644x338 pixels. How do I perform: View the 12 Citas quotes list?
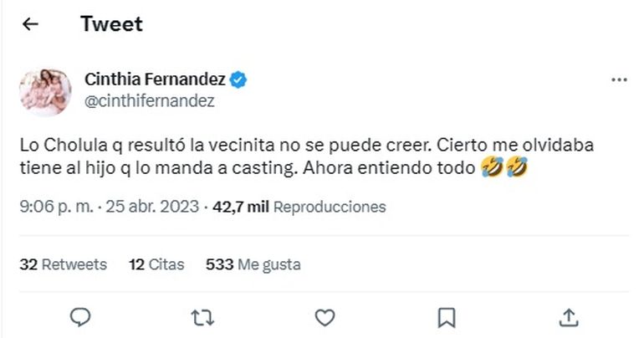[159, 264]
